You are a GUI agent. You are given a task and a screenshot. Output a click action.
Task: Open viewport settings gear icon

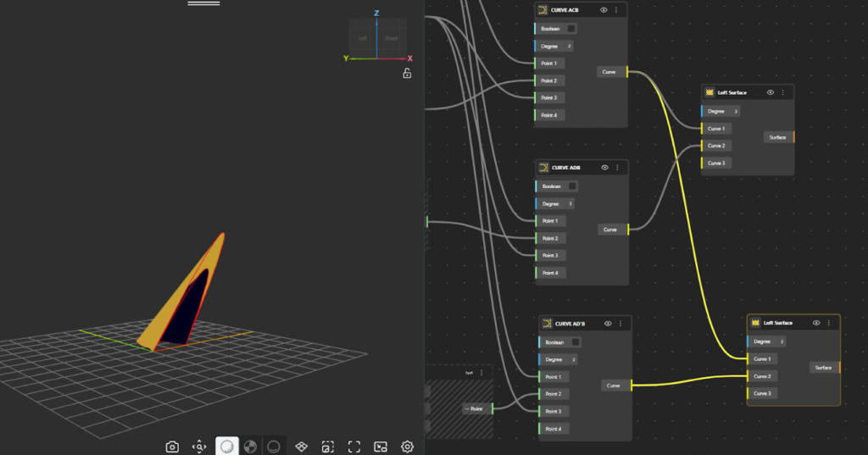(407, 447)
